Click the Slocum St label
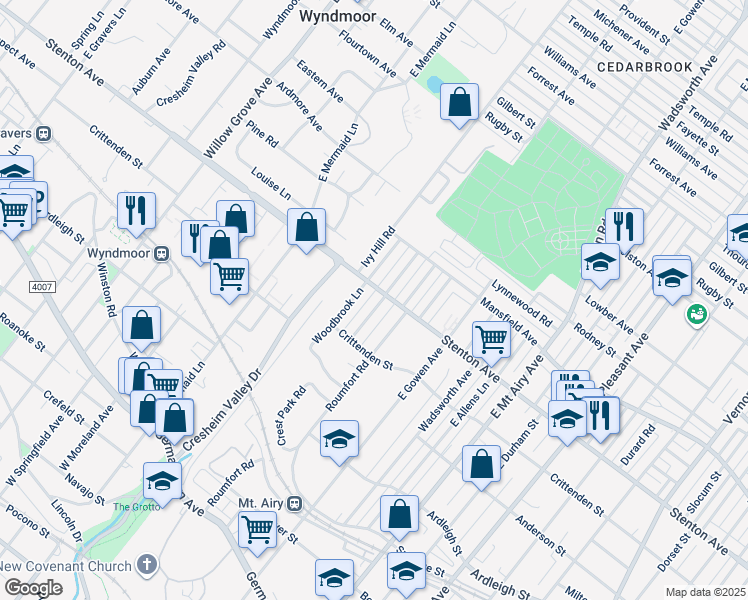748x600 pixels. pos(703,492)
